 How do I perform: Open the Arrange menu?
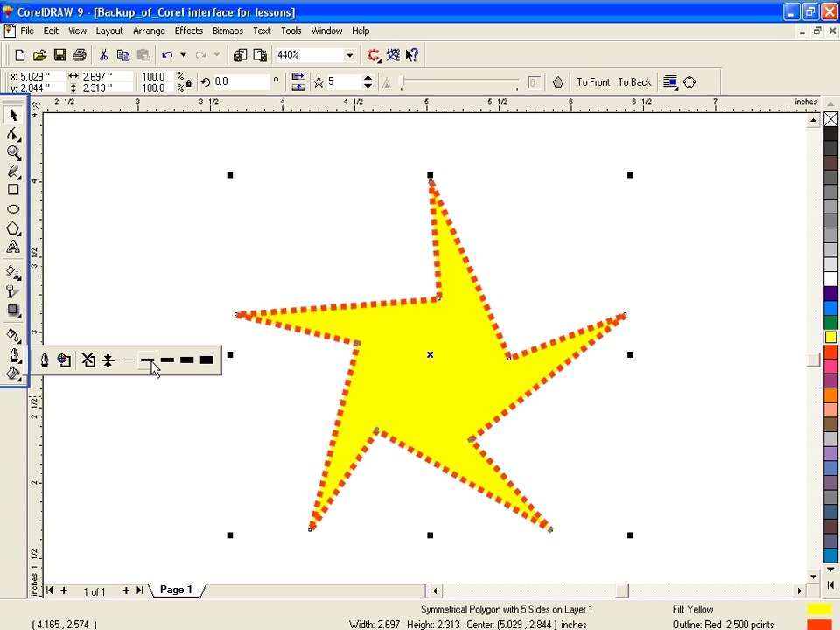pyautogui.click(x=149, y=31)
